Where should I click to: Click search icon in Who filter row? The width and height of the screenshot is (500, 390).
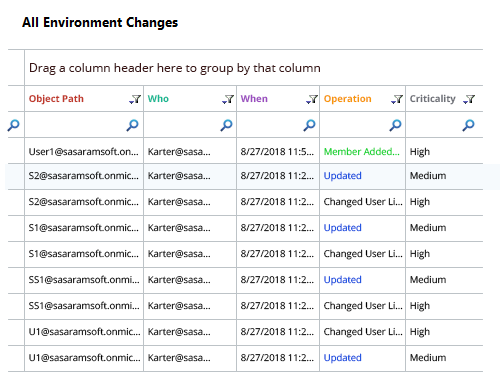tap(226, 125)
